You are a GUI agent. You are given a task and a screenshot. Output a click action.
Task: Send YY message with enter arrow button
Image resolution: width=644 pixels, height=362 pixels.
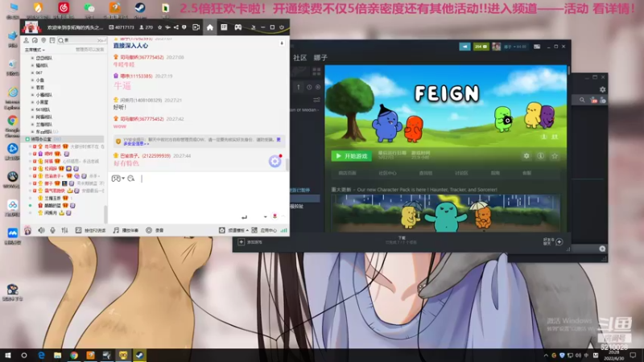(x=245, y=216)
